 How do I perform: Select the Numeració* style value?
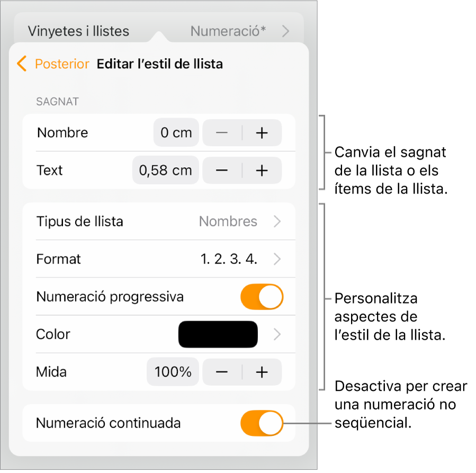tap(228, 31)
